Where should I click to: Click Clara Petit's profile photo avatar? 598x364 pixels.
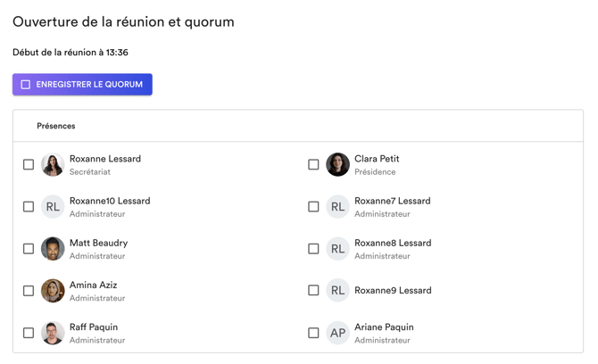click(337, 165)
